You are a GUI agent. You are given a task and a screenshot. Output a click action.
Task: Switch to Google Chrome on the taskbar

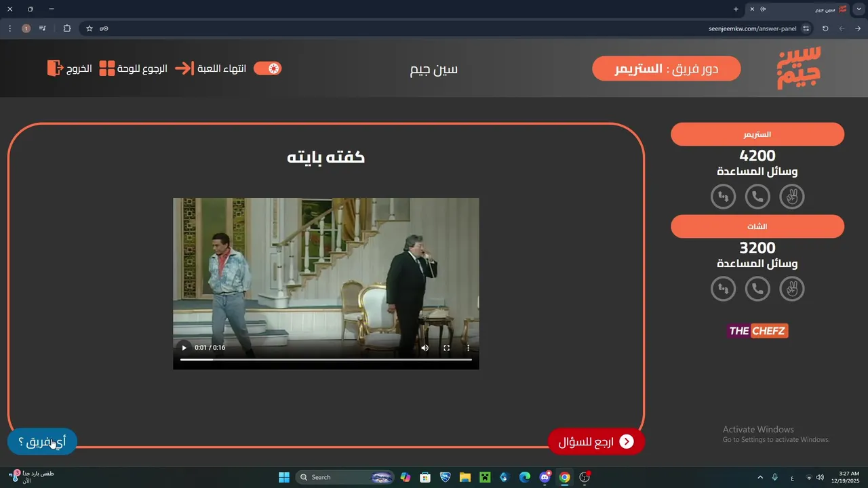[565, 477]
